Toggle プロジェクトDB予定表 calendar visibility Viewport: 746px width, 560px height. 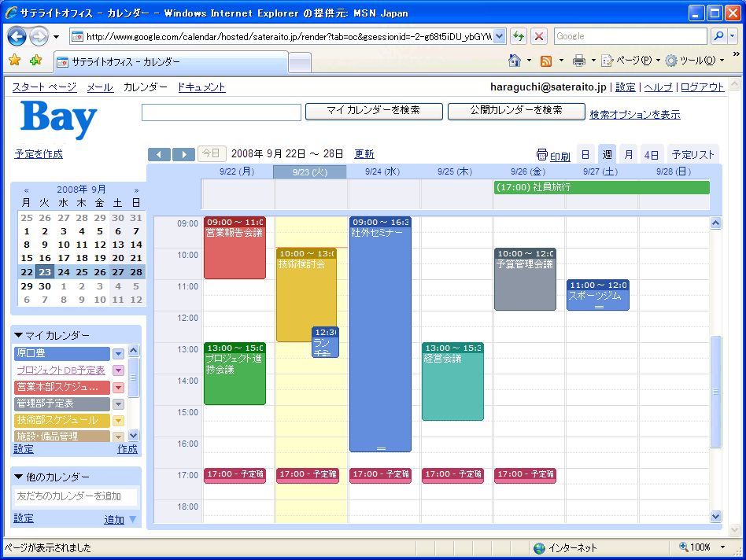click(62, 370)
